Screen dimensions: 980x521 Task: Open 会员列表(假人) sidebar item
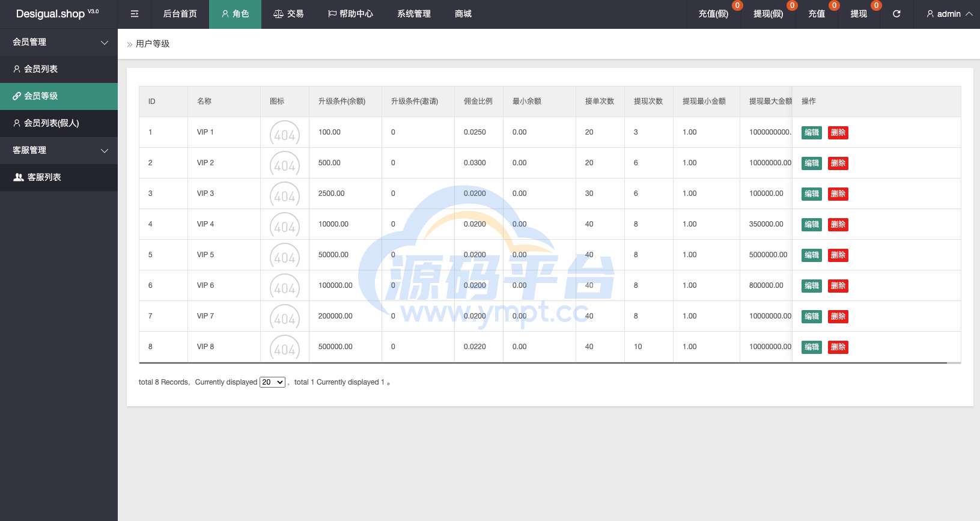(x=59, y=123)
